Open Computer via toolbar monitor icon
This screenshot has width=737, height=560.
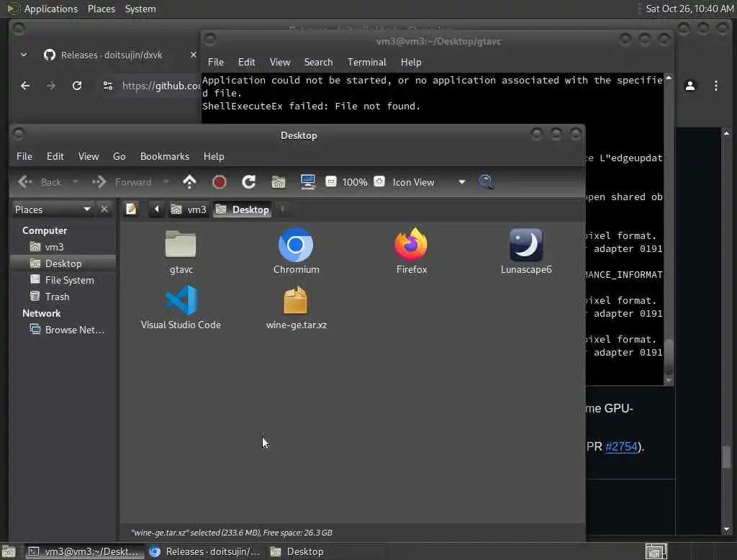pos(308,182)
